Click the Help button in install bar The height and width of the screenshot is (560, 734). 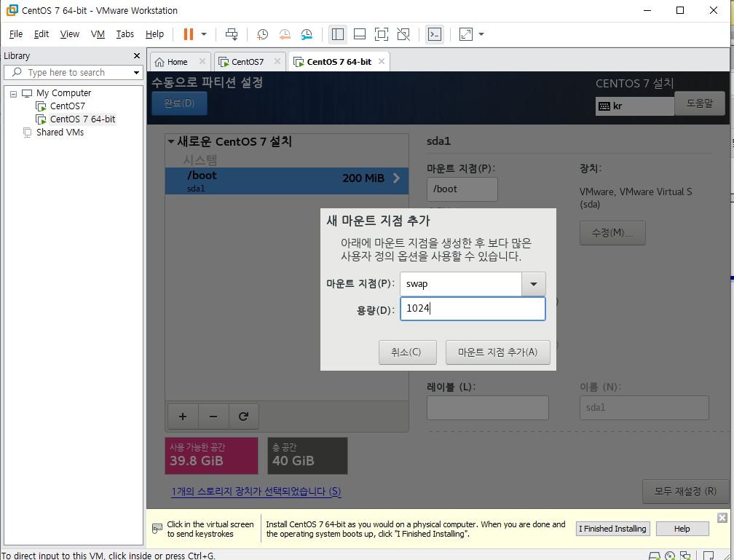point(682,529)
